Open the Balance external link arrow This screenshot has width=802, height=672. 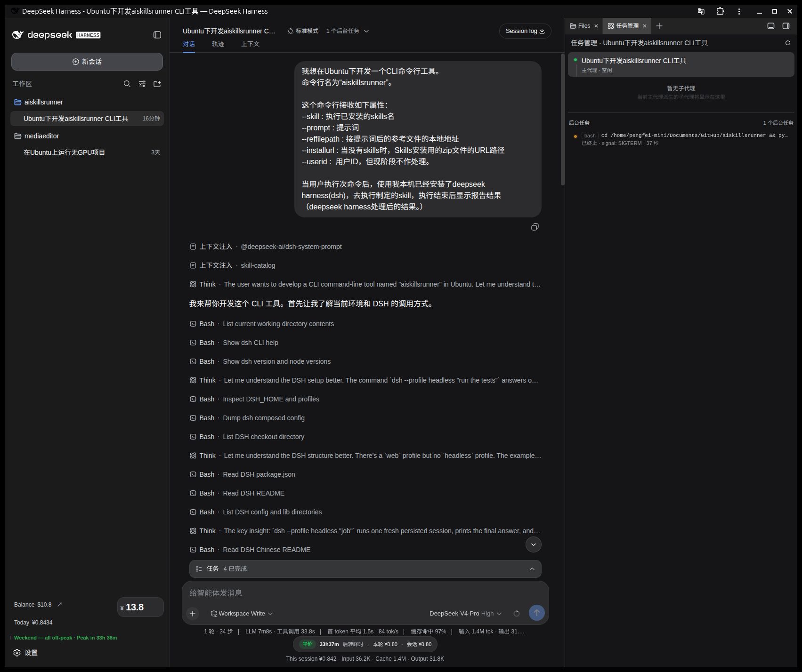point(59,605)
